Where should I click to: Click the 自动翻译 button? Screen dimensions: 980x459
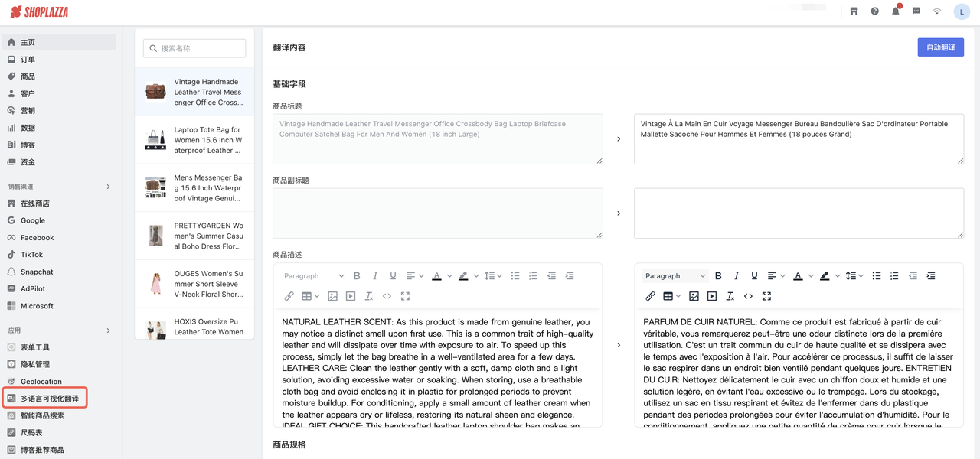(940, 47)
